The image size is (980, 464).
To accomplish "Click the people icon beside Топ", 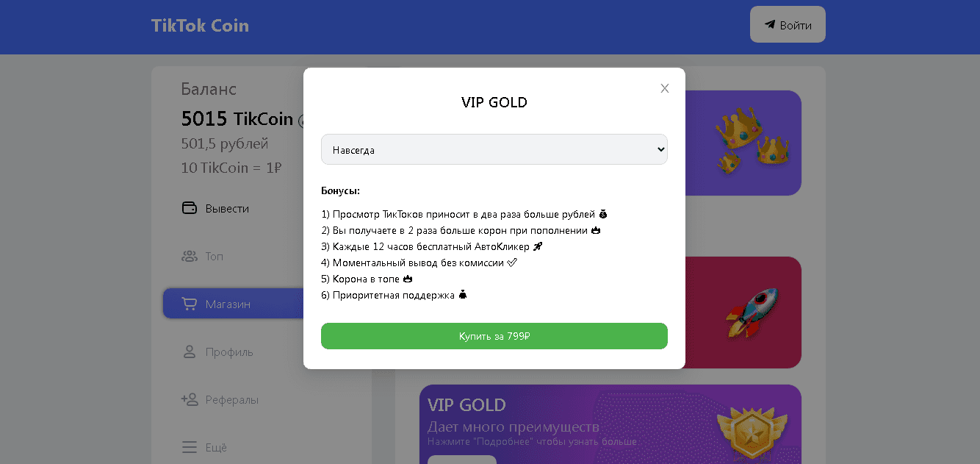I will pyautogui.click(x=190, y=256).
